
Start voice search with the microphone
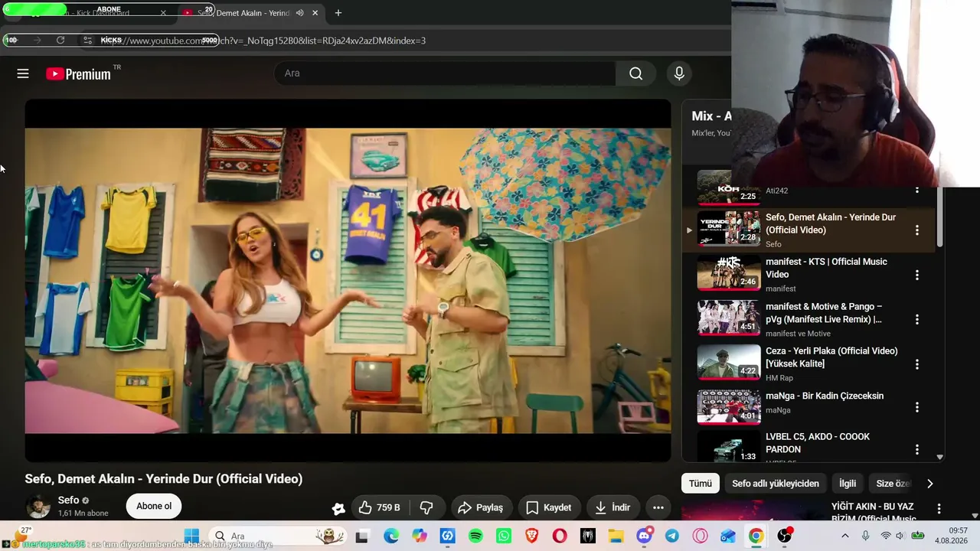coord(679,73)
